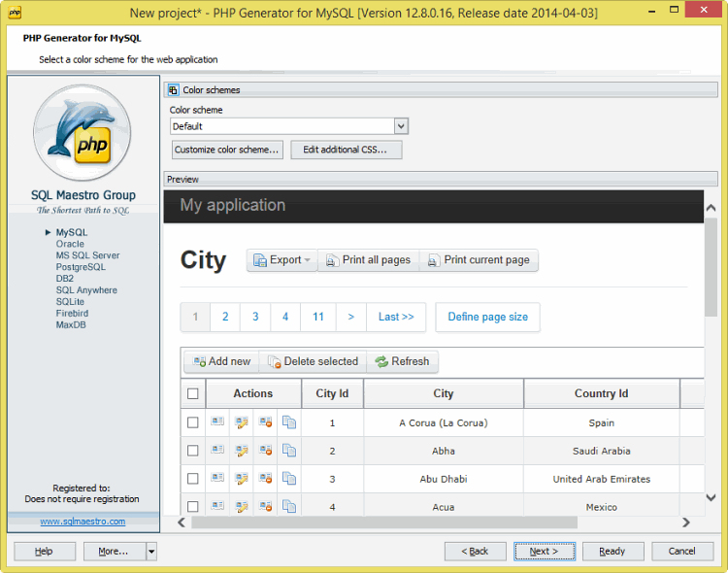This screenshot has width=728, height=573.
Task: Click Edit additional CSS button
Action: [347, 150]
